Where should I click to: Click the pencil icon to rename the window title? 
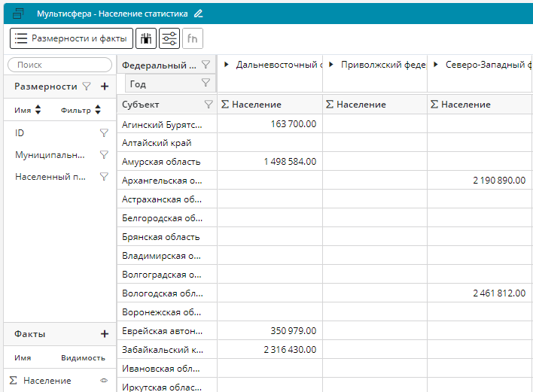[x=199, y=14]
